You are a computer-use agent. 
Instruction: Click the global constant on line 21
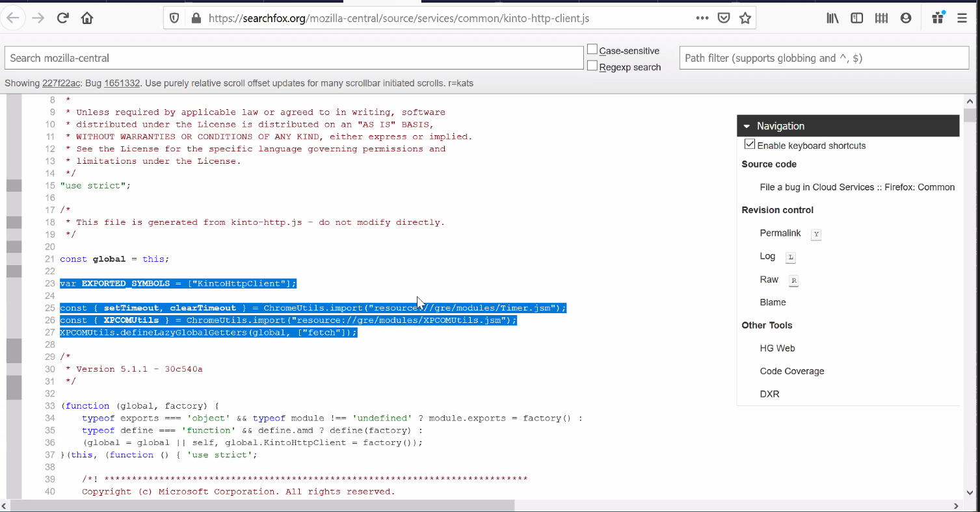coord(109,259)
